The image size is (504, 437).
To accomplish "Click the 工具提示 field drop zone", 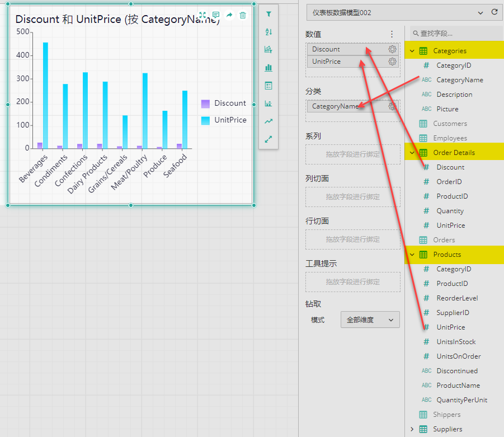I will coord(353,281).
